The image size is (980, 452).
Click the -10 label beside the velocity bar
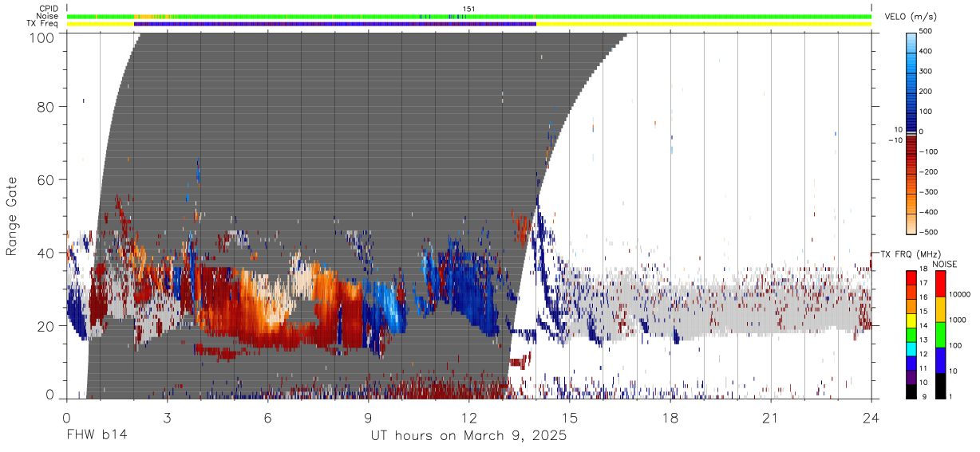[895, 140]
